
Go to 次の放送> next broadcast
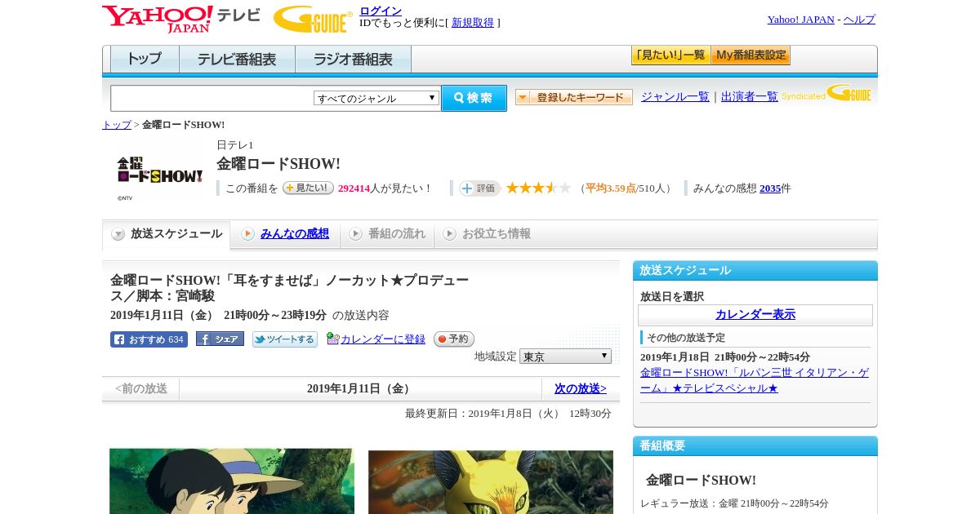pos(581,389)
